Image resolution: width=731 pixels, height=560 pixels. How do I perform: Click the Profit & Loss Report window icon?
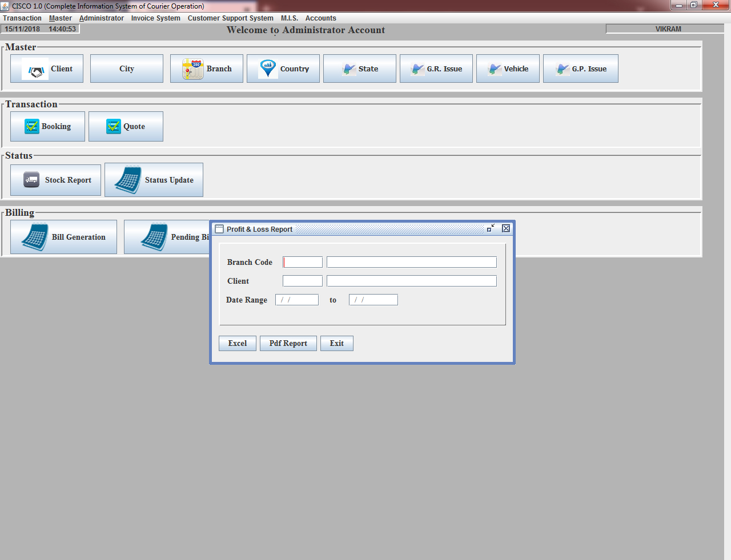pyautogui.click(x=219, y=229)
